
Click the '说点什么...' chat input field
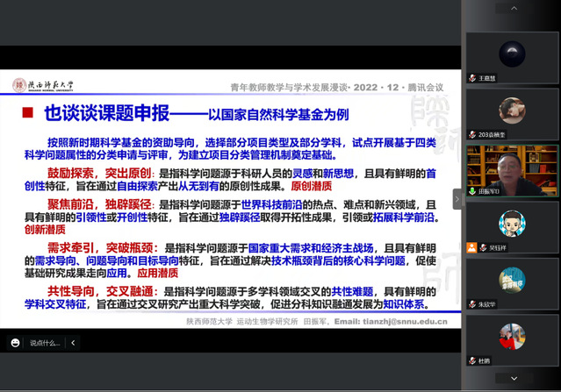tap(43, 343)
